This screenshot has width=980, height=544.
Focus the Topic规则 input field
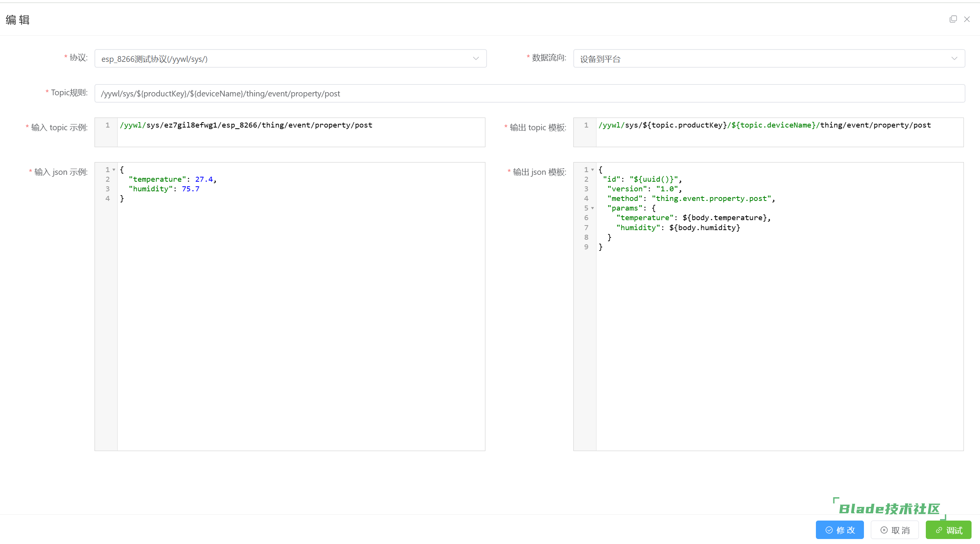coord(530,93)
